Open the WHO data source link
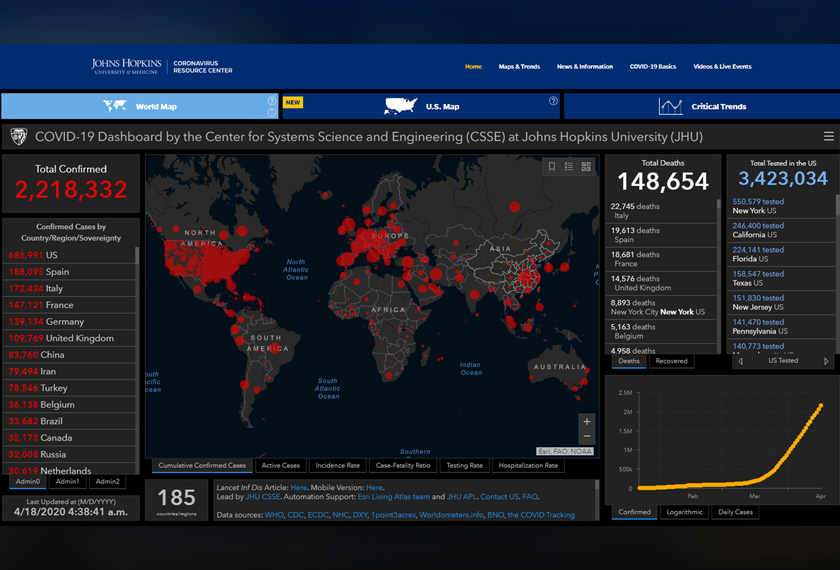Viewport: 840px width, 570px height. [274, 515]
